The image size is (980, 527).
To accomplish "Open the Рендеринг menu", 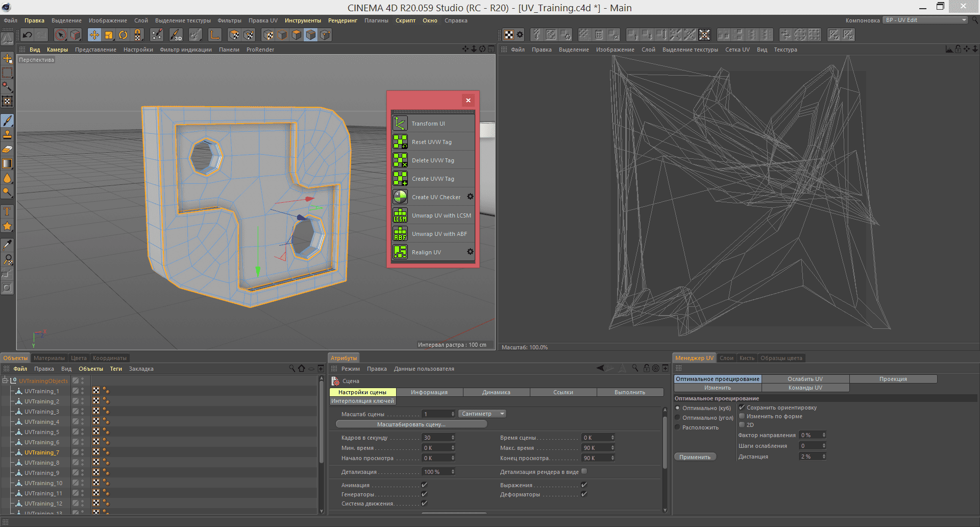I will [x=342, y=20].
